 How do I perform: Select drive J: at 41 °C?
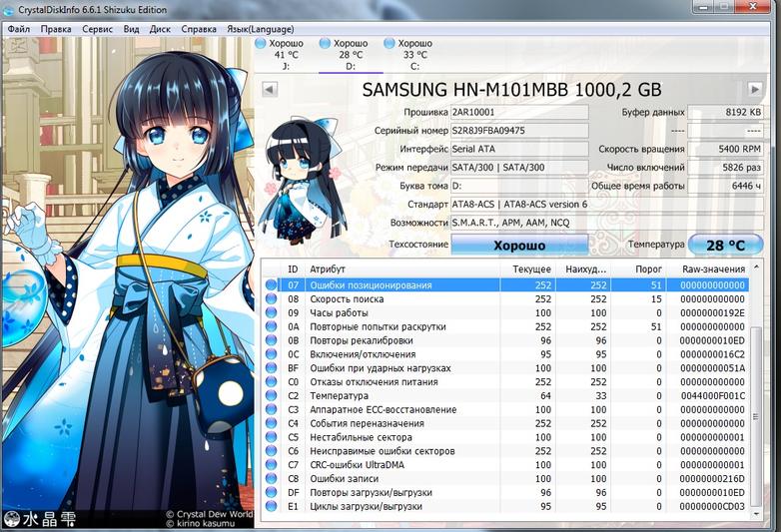[x=286, y=54]
